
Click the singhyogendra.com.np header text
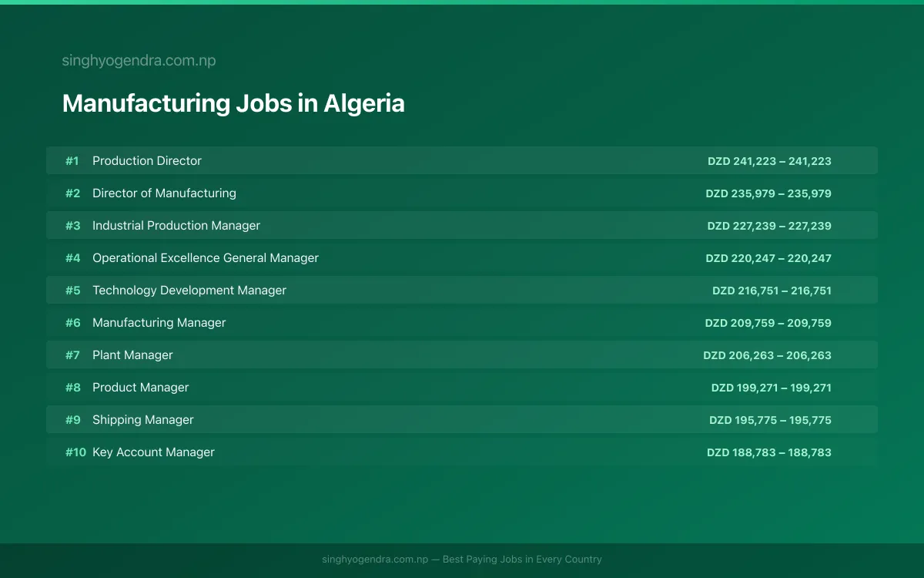(x=139, y=61)
